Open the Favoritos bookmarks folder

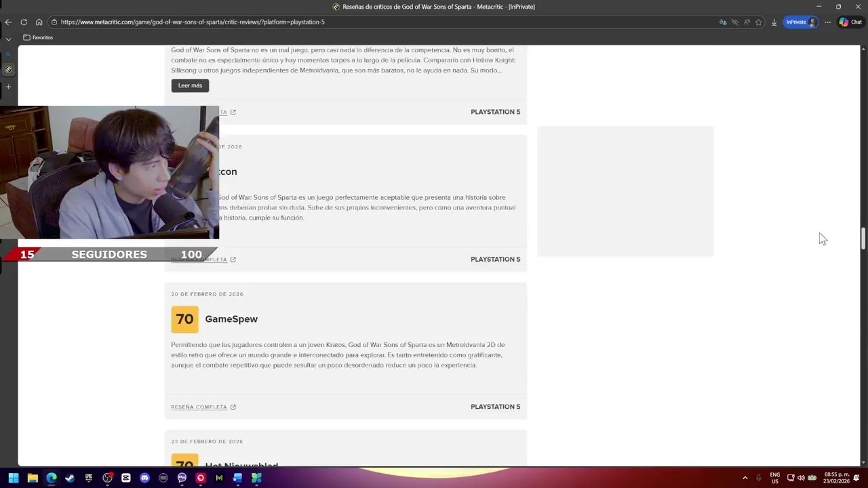tap(38, 37)
